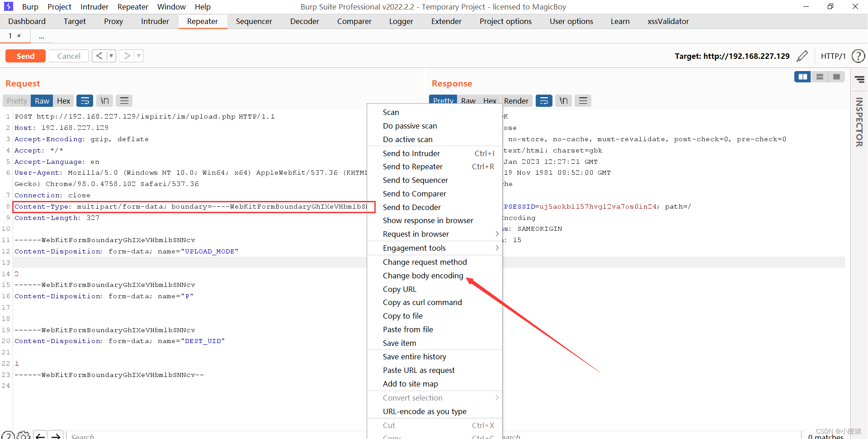Select the side-by-side Request/Response layout icon
The width and height of the screenshot is (868, 439).
pyautogui.click(x=802, y=77)
